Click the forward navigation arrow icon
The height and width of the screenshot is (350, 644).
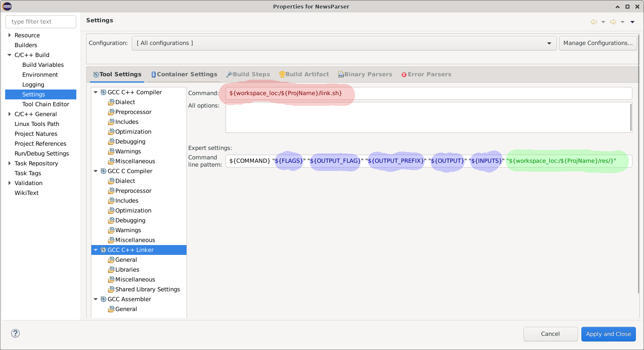click(x=613, y=22)
